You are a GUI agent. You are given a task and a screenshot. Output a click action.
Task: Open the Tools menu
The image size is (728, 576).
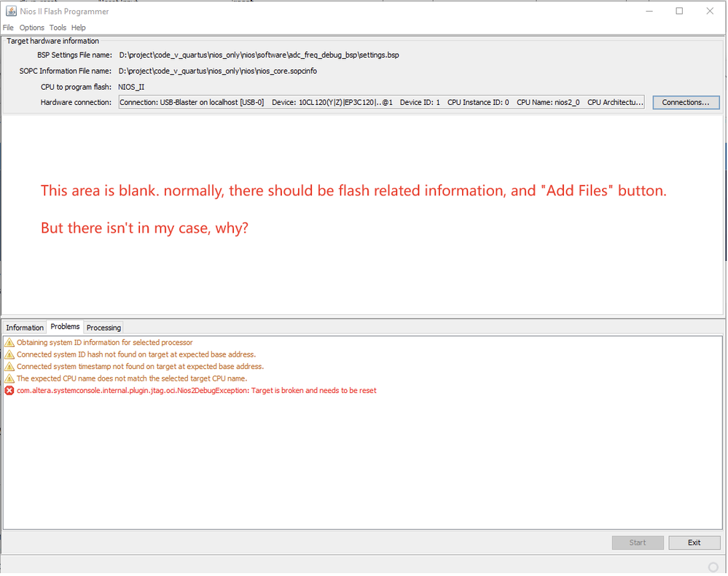tap(58, 28)
